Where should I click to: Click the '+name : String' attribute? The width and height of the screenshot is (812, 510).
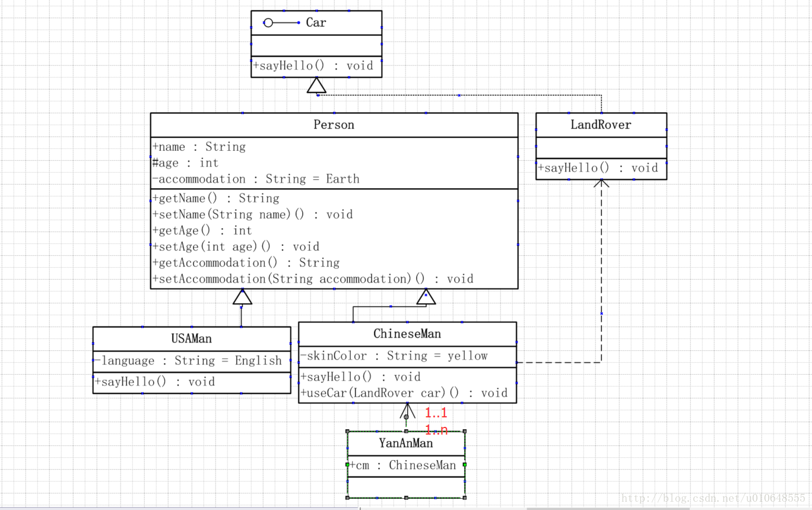click(x=199, y=147)
